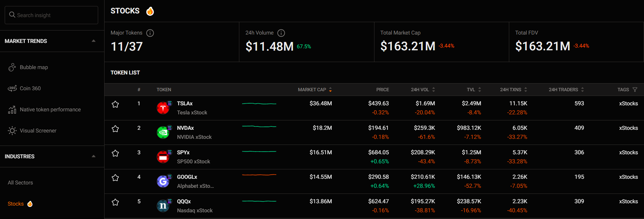The width and height of the screenshot is (644, 219).
Task: Select the Stocks industry
Action: 15,204
